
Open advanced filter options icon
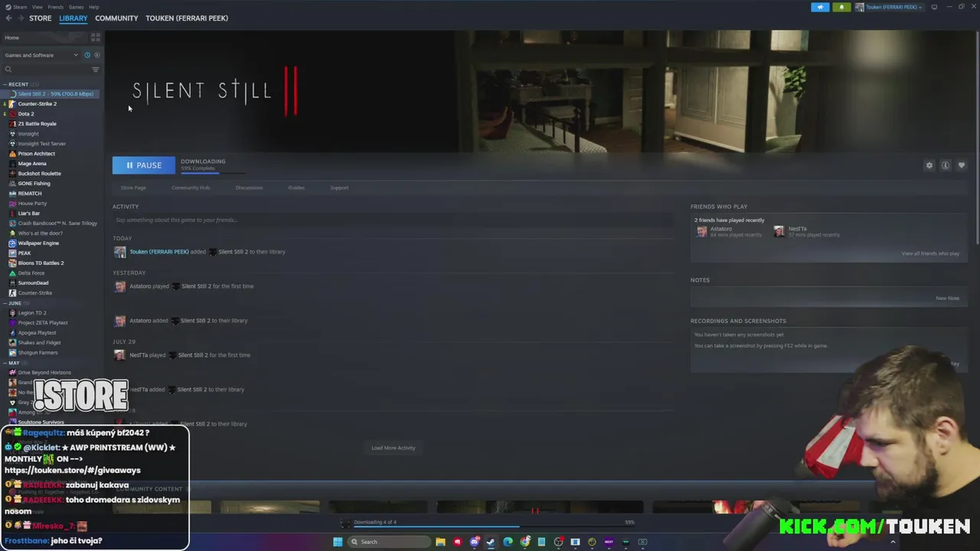tap(96, 70)
